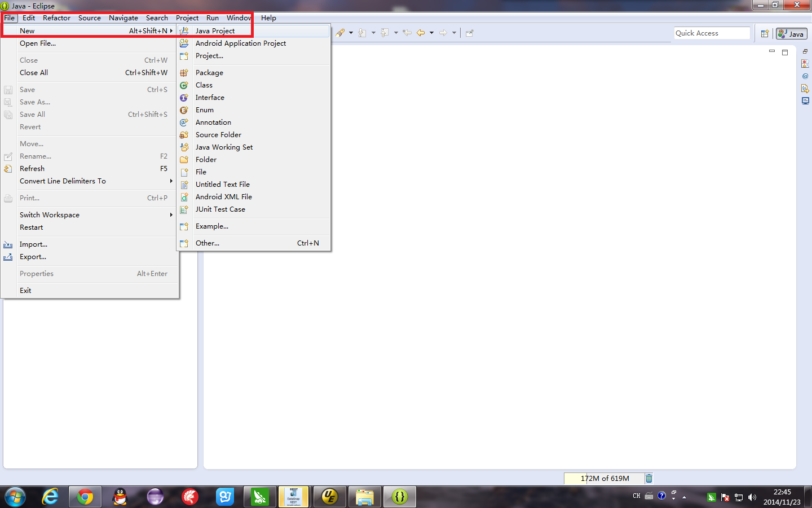Image resolution: width=812 pixels, height=508 pixels.
Task: Open the Help menu
Action: pyautogui.click(x=268, y=18)
